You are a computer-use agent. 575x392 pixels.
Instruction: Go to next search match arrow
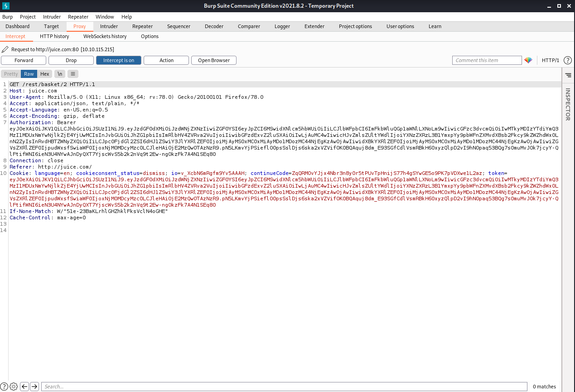click(34, 387)
